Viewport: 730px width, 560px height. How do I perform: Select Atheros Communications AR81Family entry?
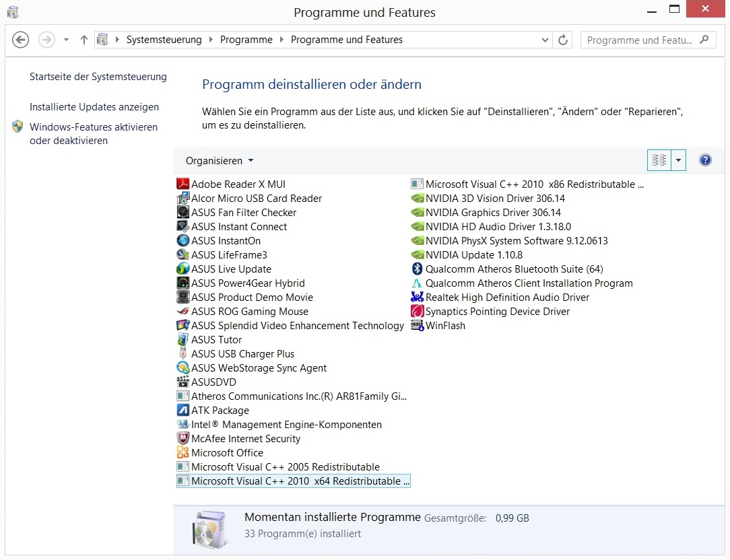coord(292,396)
